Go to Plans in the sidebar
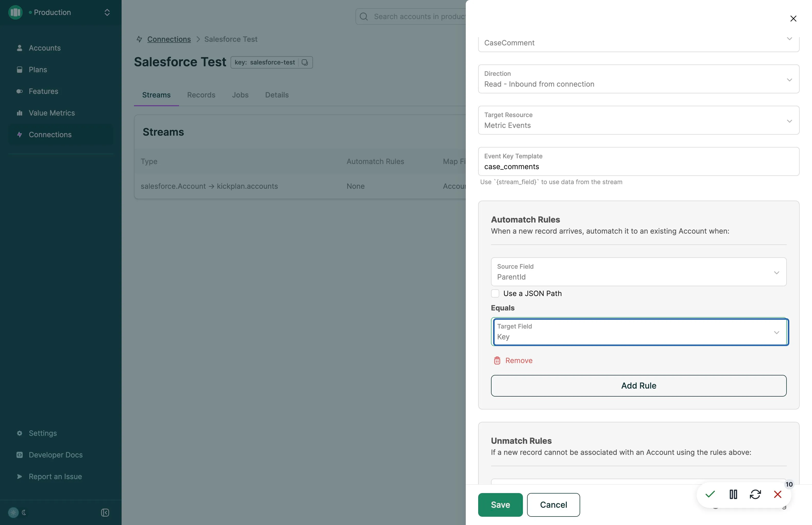The height and width of the screenshot is (525, 812). [37, 70]
